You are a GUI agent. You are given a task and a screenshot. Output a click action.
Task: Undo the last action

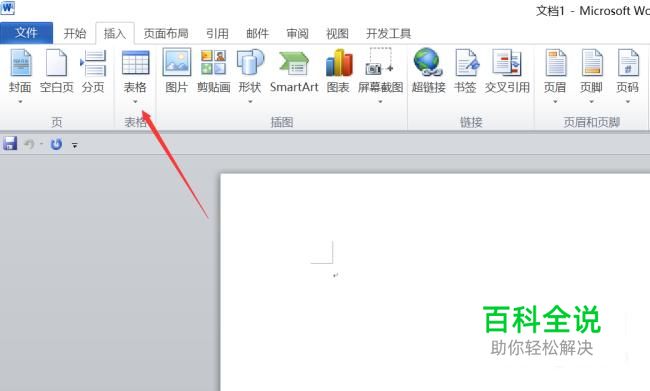[x=29, y=144]
